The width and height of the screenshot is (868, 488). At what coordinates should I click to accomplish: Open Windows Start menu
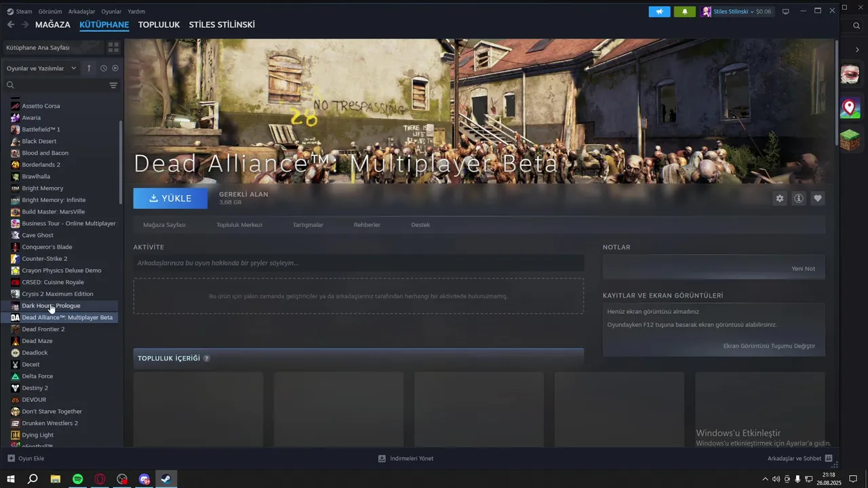[11, 479]
